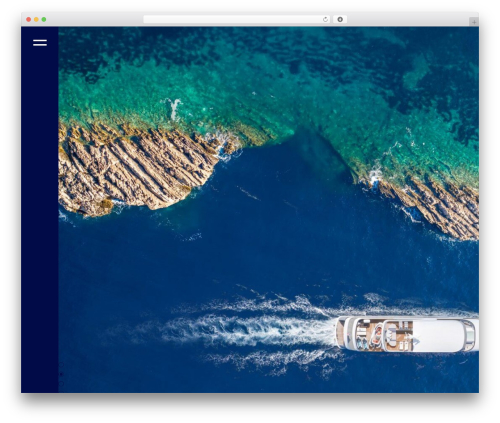
Task: Reload the page with the refresh icon
Action: pos(325,19)
